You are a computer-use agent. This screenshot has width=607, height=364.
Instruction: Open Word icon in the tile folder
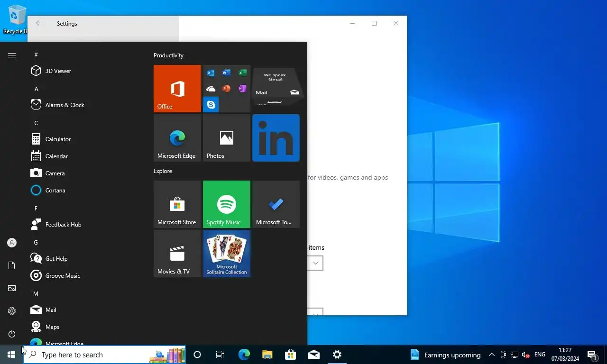[227, 73]
